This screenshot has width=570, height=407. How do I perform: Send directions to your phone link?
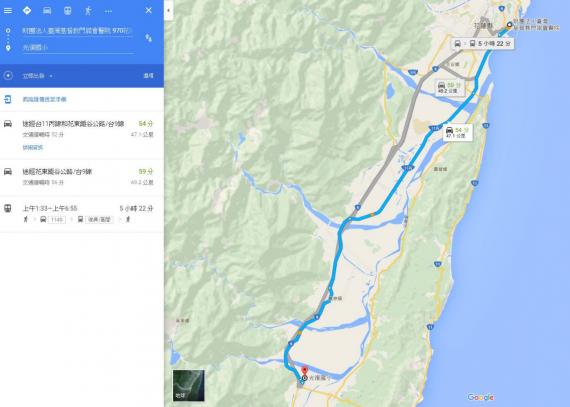[x=44, y=99]
